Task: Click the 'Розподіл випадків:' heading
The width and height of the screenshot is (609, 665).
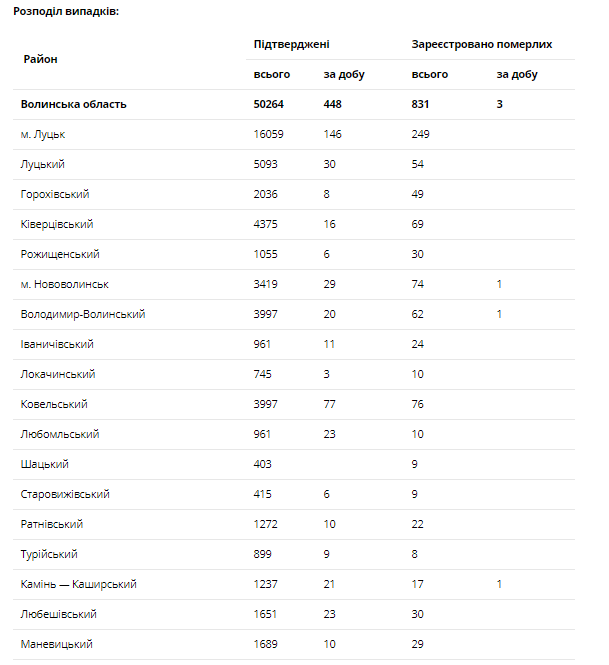Action: [65, 10]
